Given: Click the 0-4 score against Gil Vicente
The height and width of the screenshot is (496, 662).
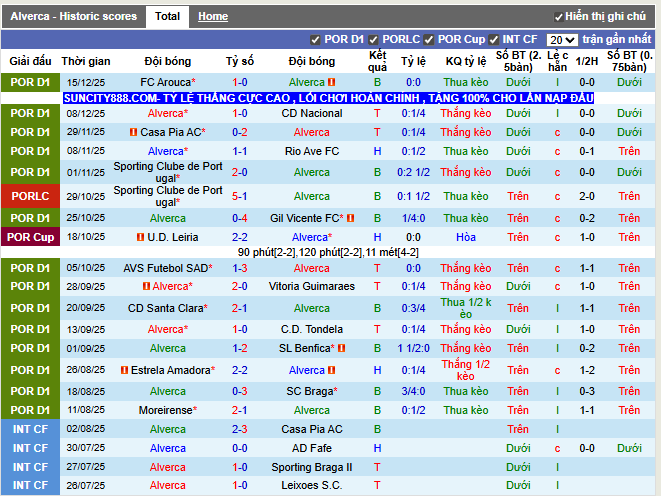Looking at the screenshot, I should (x=239, y=218).
